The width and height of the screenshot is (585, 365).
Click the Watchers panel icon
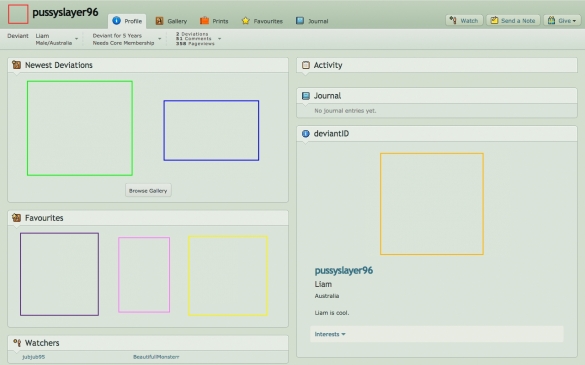pyautogui.click(x=17, y=343)
